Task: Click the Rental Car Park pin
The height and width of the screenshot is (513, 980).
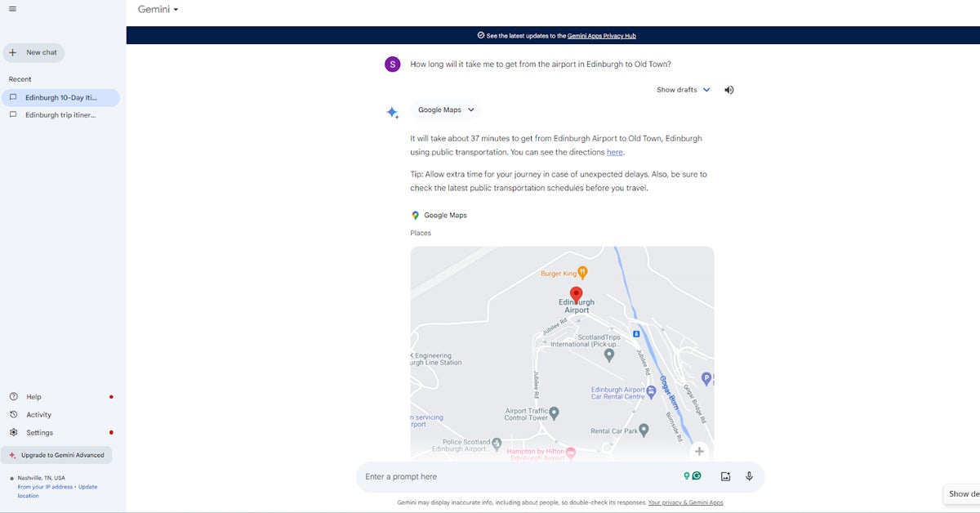Action: (x=644, y=429)
